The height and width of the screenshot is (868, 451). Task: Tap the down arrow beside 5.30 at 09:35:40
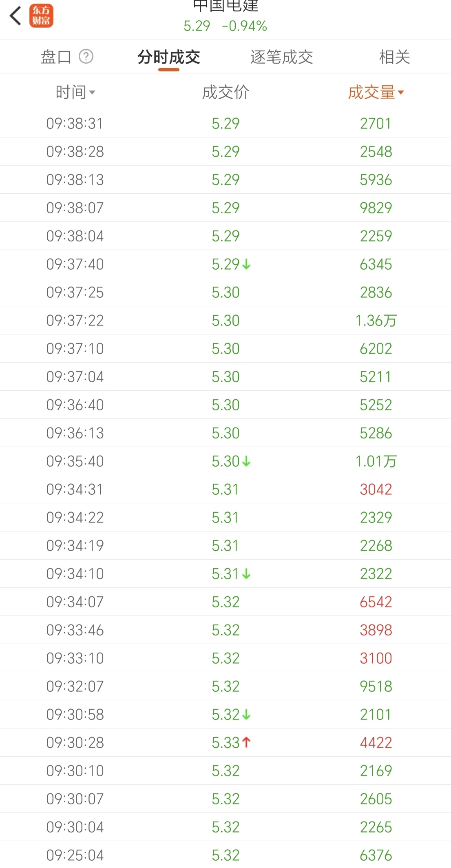(246, 461)
